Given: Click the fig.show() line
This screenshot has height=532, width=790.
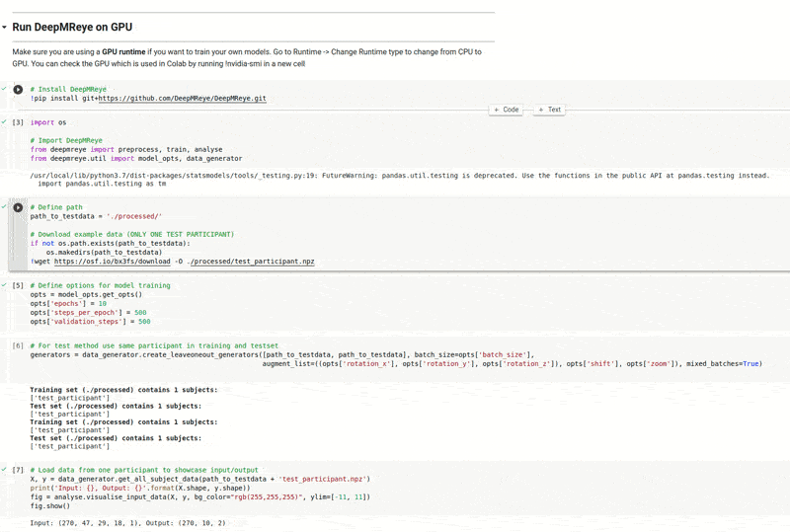Looking at the screenshot, I should (x=50, y=506).
